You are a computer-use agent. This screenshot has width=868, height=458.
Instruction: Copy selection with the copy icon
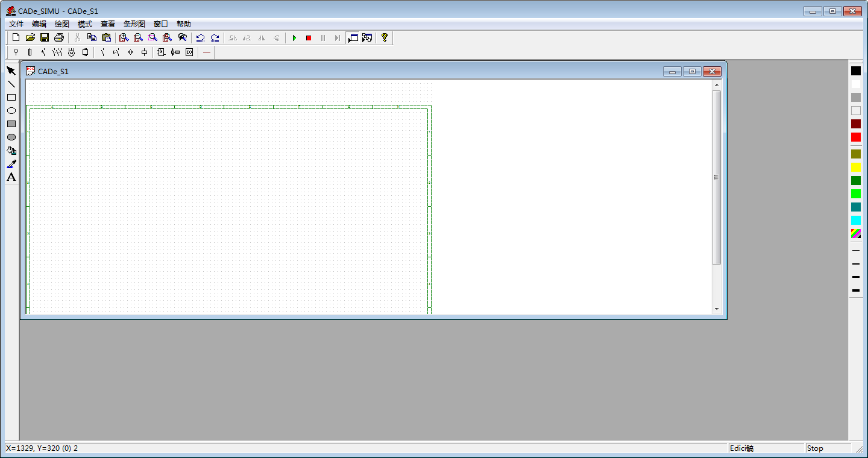(92, 37)
